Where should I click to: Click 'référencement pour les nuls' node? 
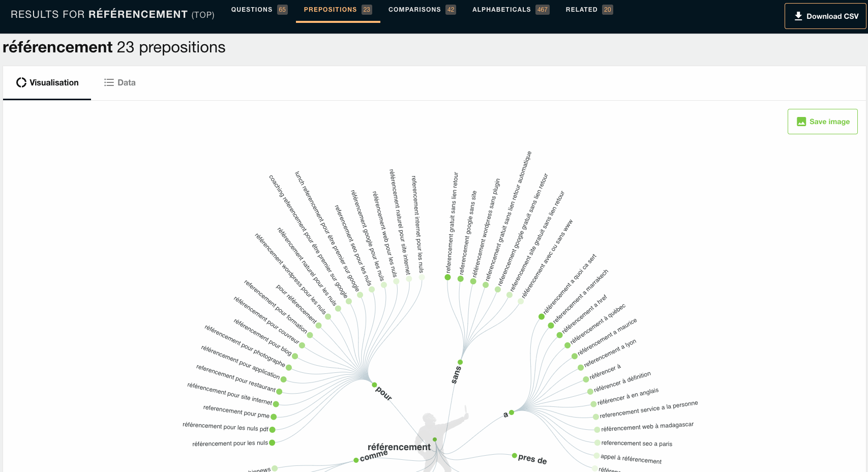tap(272, 442)
